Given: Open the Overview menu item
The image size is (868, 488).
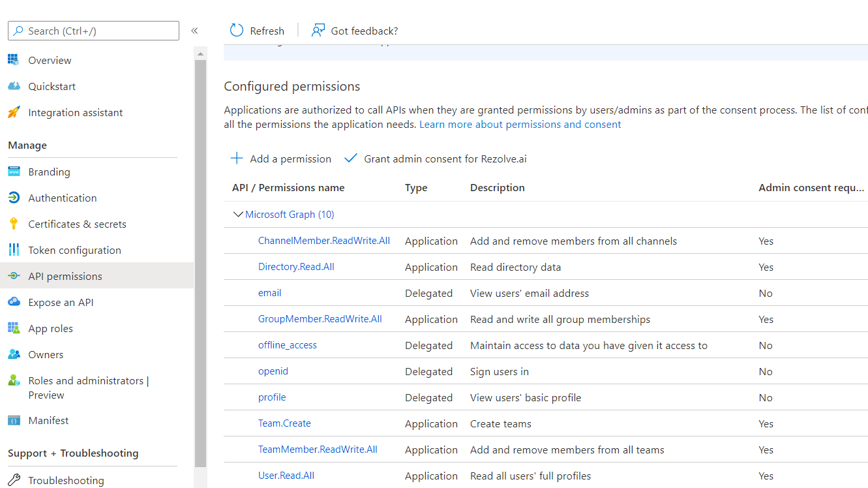Looking at the screenshot, I should tap(50, 60).
